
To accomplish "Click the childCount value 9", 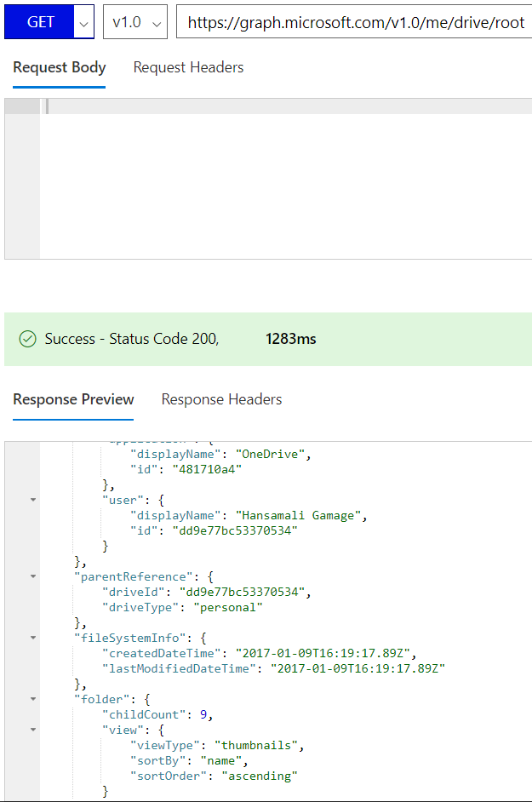I will 203,715.
